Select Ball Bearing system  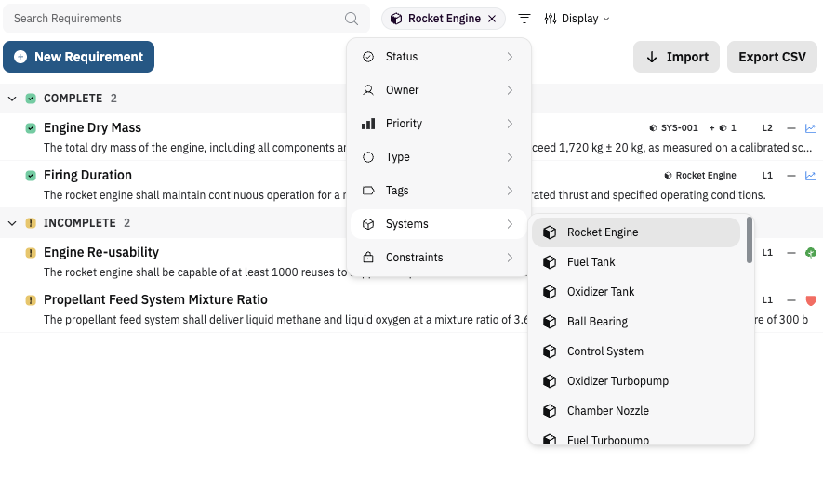tap(636, 322)
